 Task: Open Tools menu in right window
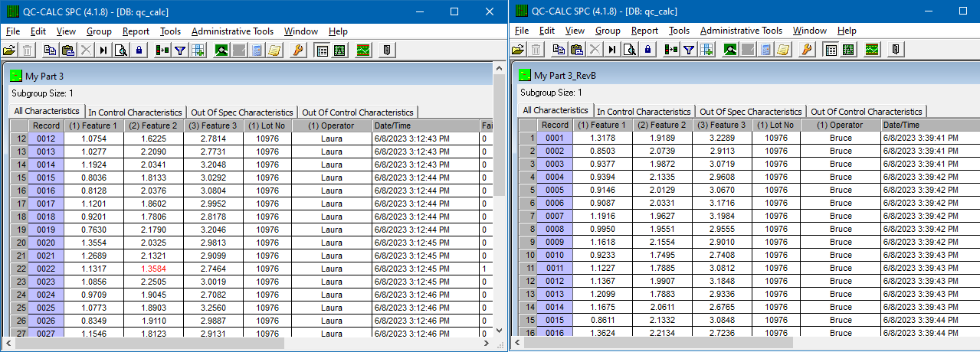click(x=679, y=31)
